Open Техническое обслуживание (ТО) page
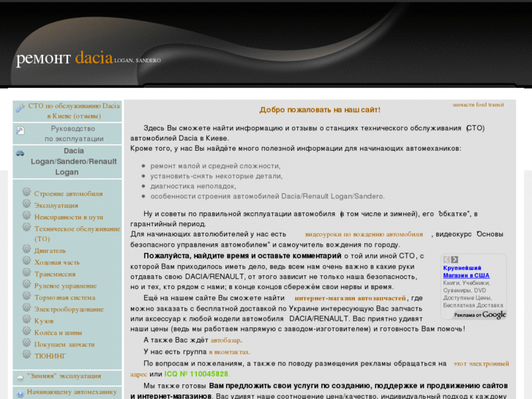This screenshot has width=532, height=399. coord(77,234)
